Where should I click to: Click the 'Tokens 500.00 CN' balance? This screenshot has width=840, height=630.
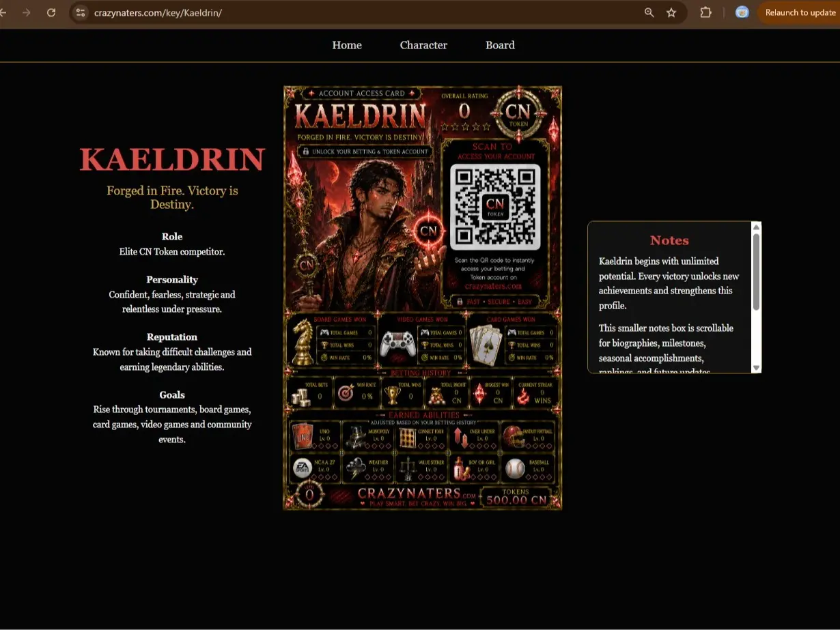click(516, 497)
